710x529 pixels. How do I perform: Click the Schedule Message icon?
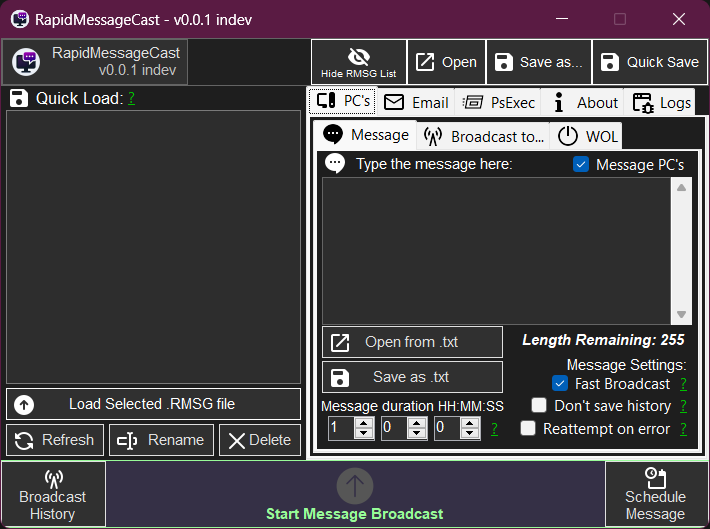click(x=655, y=478)
